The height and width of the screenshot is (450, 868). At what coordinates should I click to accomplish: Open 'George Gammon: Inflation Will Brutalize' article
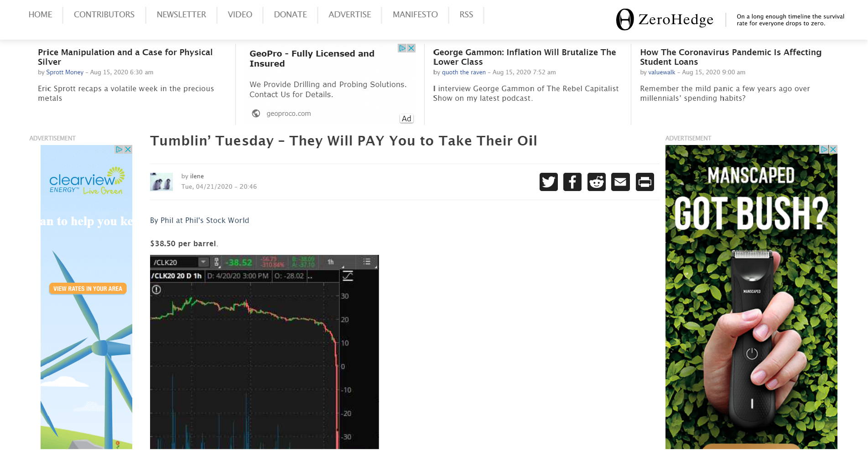click(525, 57)
